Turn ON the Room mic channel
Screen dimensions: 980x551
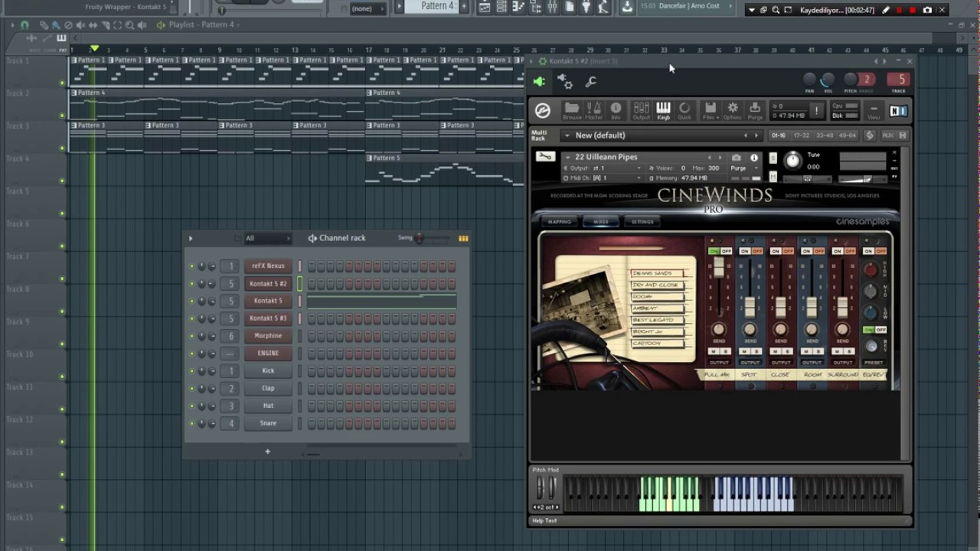click(x=805, y=251)
